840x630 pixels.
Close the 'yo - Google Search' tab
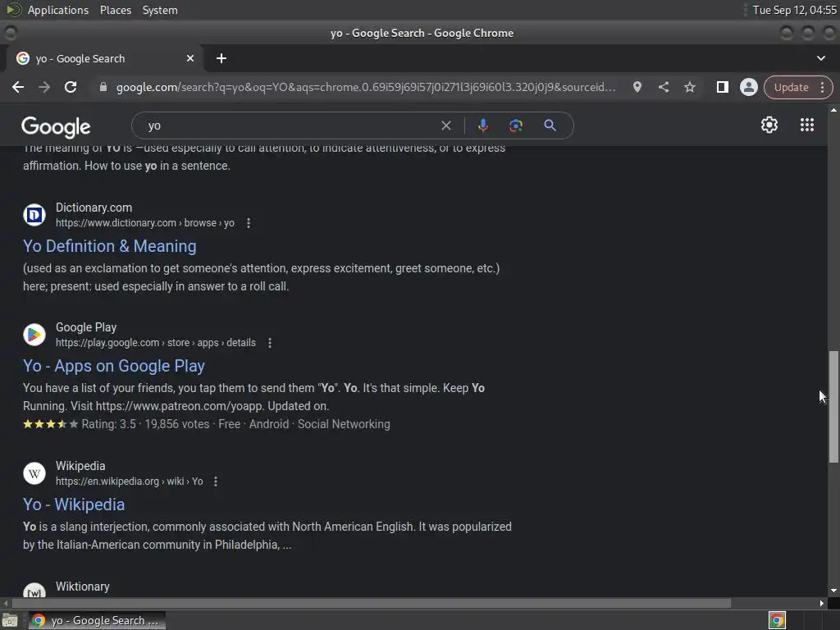190,58
